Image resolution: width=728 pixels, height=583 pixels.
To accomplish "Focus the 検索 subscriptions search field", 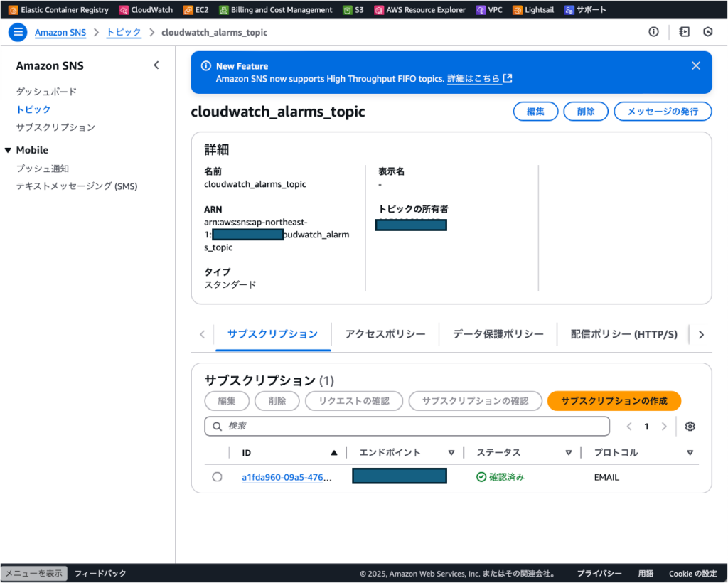I will [407, 426].
